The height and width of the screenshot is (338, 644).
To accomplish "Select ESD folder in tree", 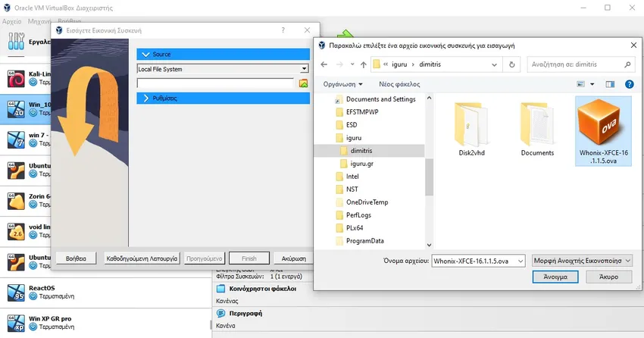I will 352,125.
